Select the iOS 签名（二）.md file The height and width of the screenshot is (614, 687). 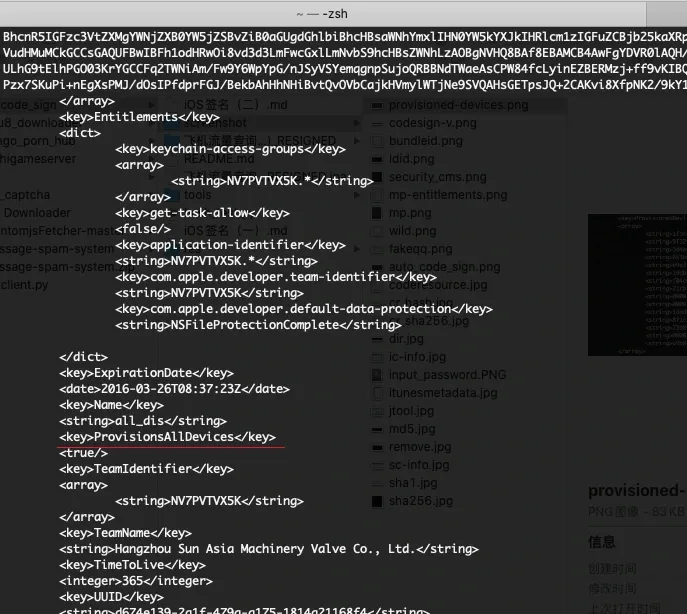[x=236, y=105]
